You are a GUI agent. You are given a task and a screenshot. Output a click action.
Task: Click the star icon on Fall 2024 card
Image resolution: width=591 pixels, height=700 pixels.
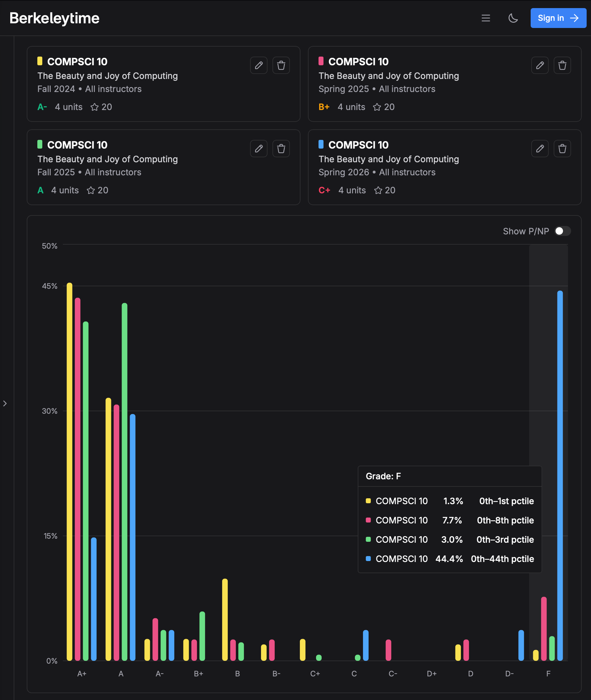pyautogui.click(x=95, y=107)
